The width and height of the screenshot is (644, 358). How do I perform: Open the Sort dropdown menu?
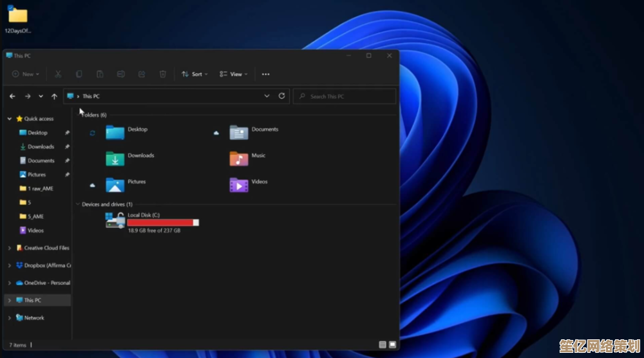click(x=193, y=74)
